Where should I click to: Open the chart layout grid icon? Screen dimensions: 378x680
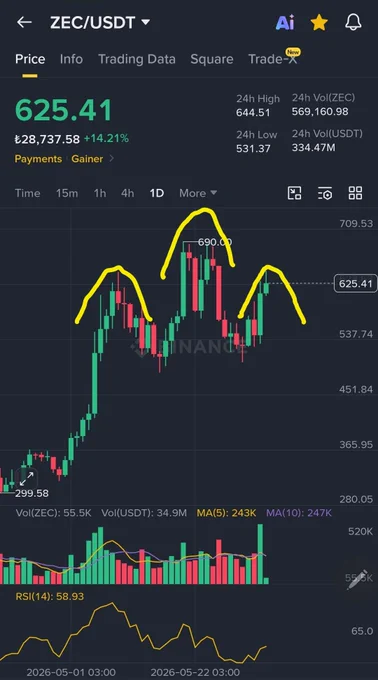pyautogui.click(x=355, y=193)
